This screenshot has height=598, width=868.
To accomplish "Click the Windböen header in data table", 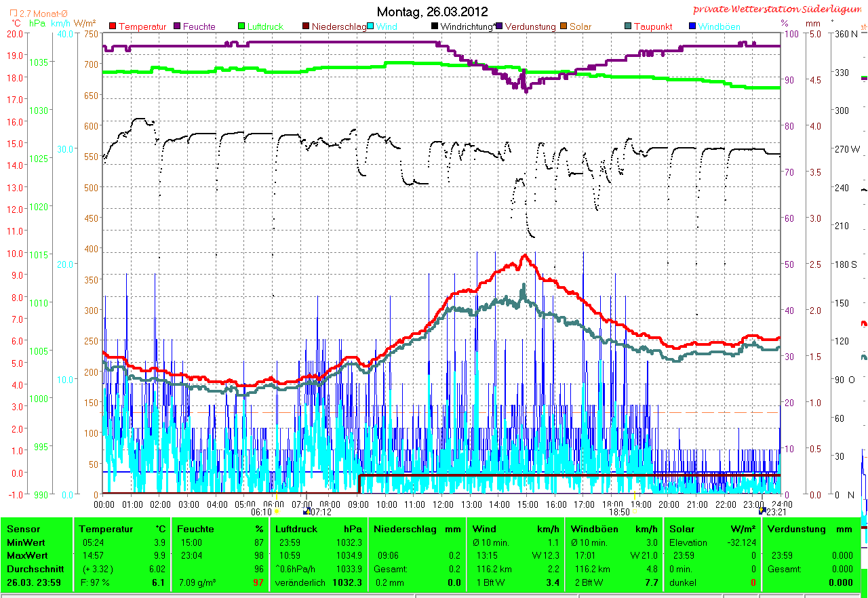I will click(593, 529).
